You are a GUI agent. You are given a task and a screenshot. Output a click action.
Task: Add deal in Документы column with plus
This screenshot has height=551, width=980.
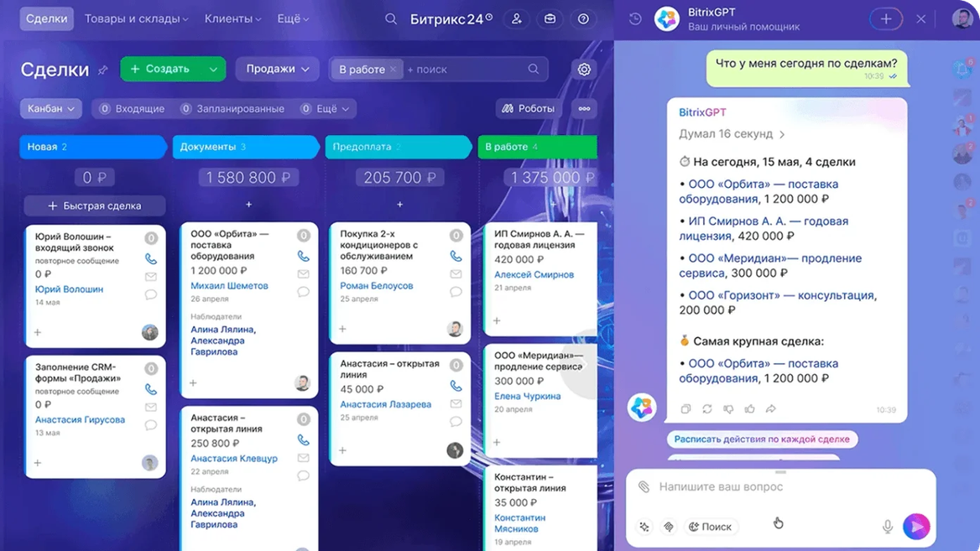pyautogui.click(x=248, y=205)
